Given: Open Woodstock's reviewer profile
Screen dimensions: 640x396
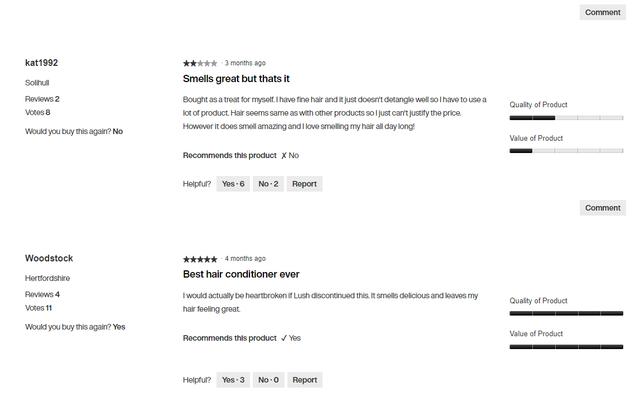Looking at the screenshot, I should (49, 258).
